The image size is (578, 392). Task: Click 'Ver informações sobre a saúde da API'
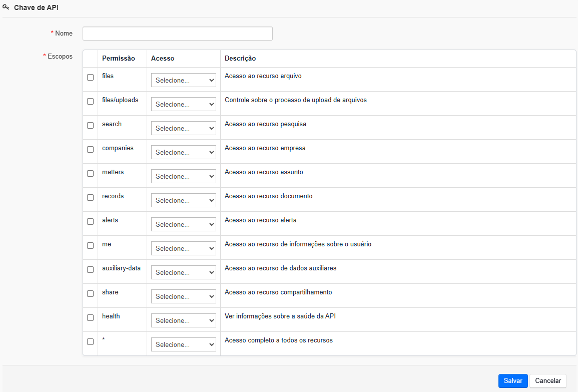click(280, 316)
